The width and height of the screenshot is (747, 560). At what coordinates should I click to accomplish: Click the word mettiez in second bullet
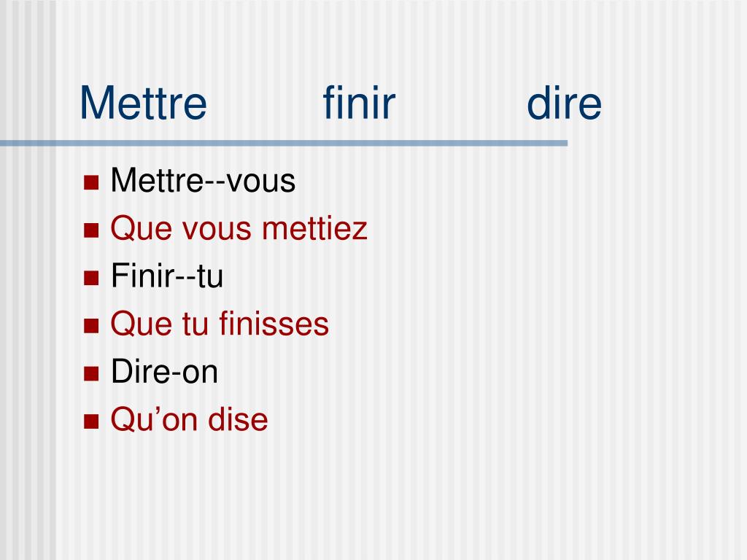pyautogui.click(x=315, y=228)
